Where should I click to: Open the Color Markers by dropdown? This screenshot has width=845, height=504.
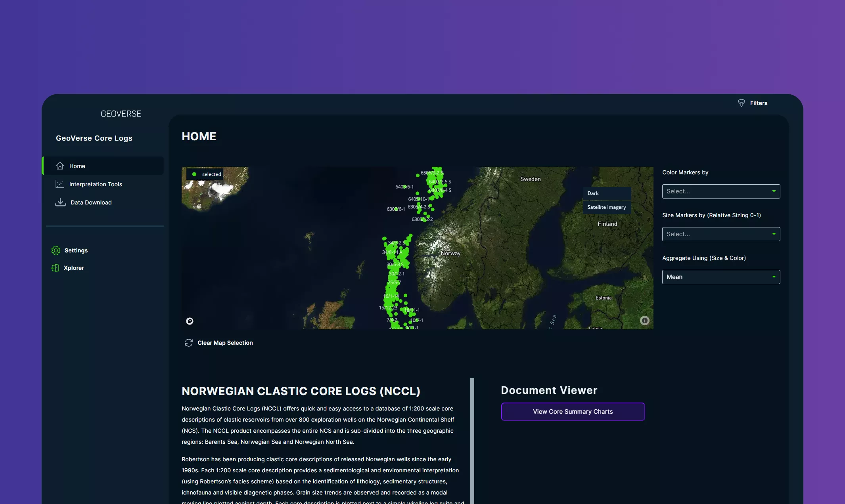720,191
